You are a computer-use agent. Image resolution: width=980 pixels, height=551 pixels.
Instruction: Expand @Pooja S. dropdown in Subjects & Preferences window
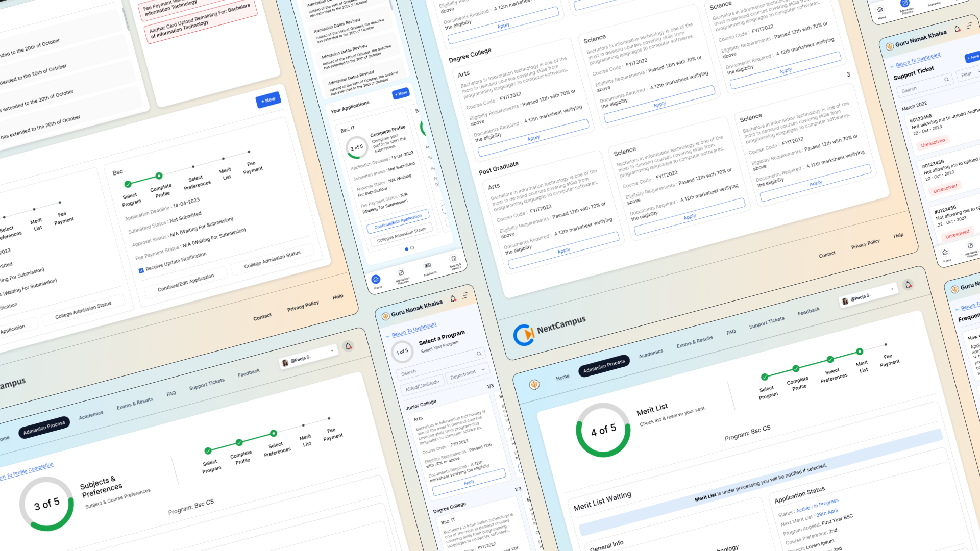point(332,350)
